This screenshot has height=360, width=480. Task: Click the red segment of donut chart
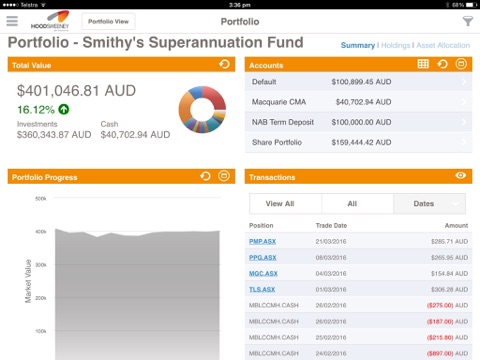(x=215, y=97)
